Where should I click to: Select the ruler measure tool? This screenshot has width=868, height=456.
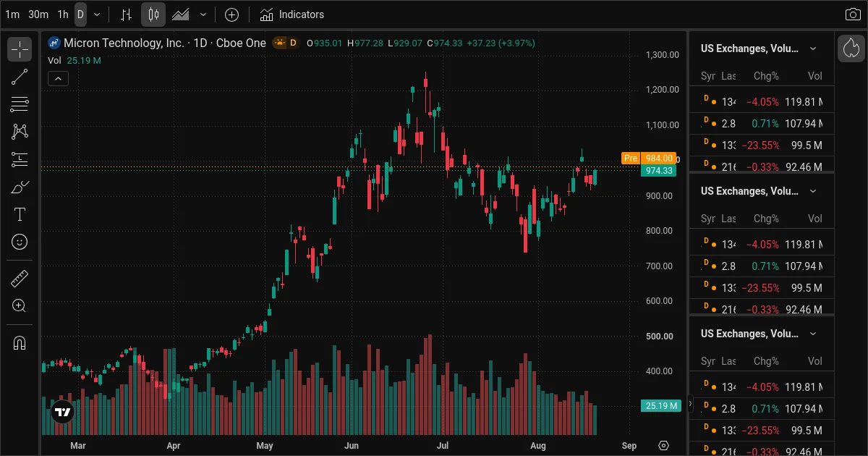(x=20, y=279)
